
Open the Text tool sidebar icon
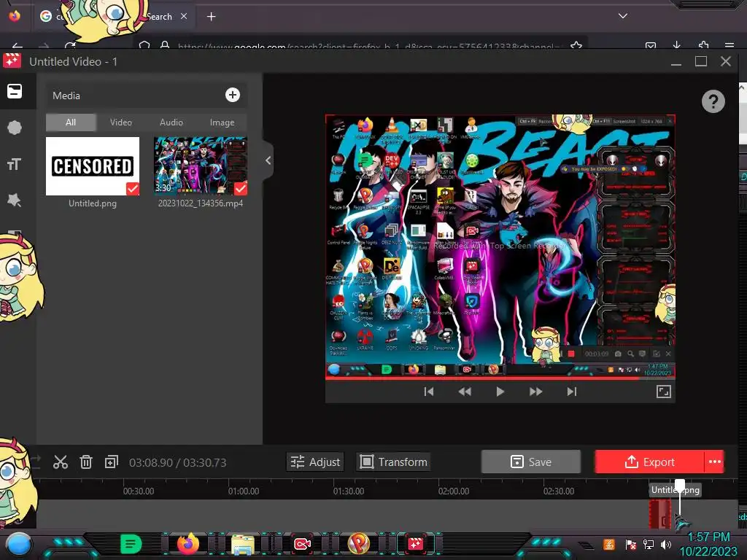point(15,164)
